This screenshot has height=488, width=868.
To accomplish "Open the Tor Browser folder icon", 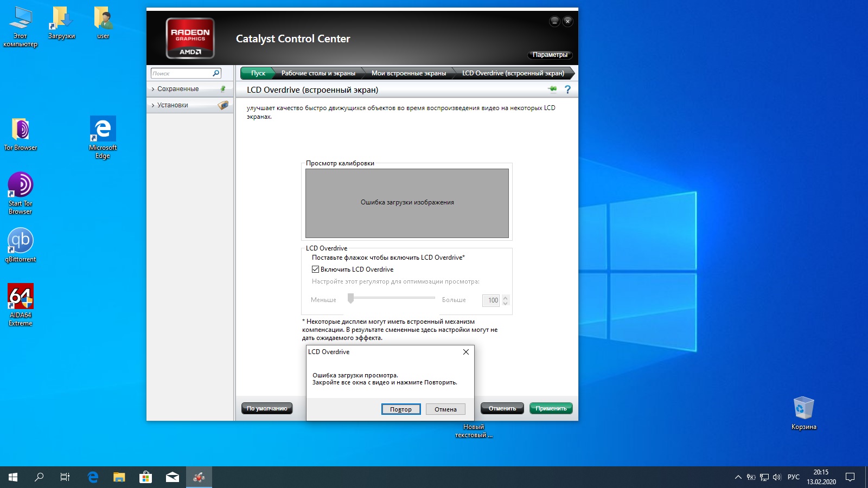I will click(x=21, y=129).
